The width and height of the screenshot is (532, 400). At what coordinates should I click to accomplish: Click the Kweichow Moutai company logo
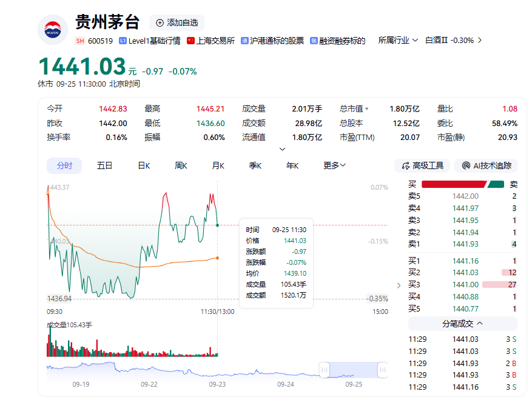[53, 30]
